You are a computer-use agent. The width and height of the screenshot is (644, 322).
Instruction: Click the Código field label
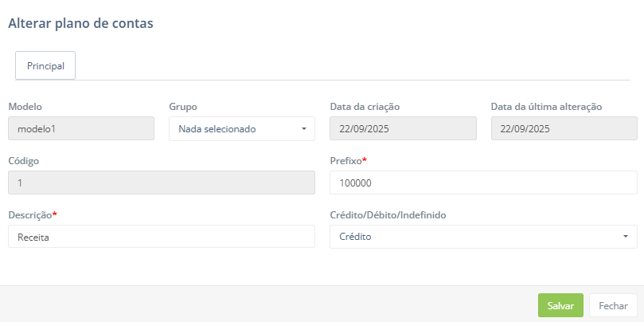pos(24,160)
